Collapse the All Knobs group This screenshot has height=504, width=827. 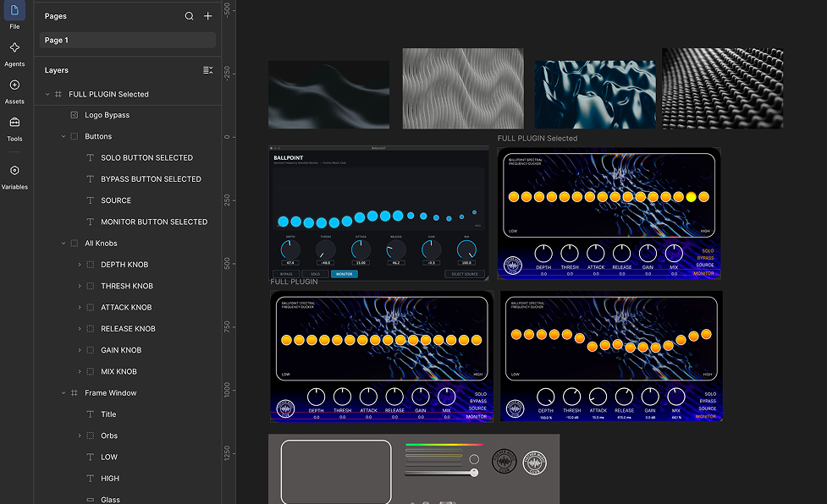[63, 244]
